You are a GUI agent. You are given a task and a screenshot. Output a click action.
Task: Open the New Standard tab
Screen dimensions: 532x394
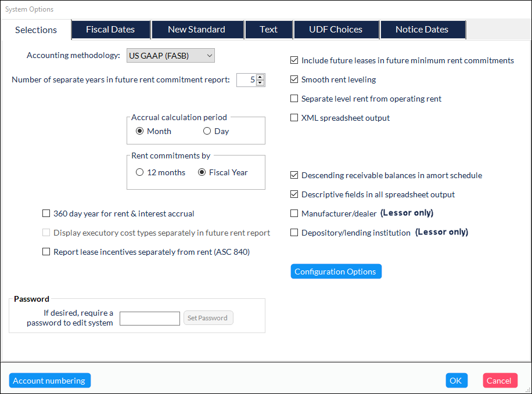[196, 30]
